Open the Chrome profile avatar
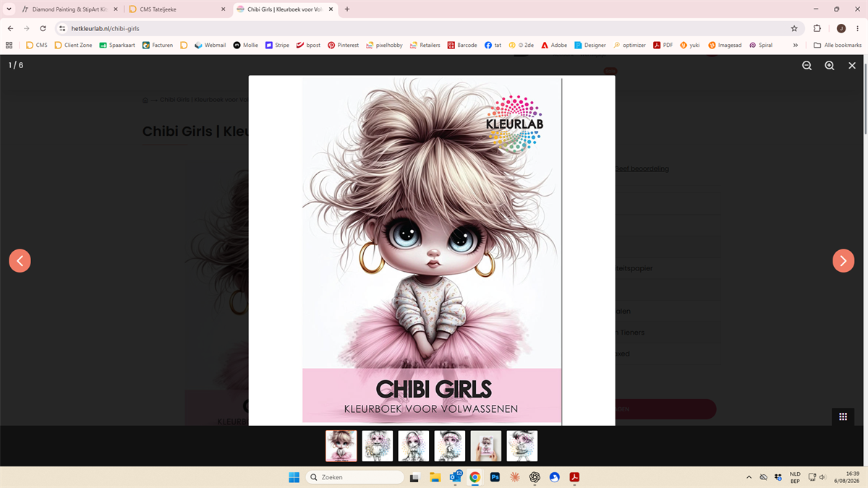The height and width of the screenshot is (488, 868). point(841,28)
